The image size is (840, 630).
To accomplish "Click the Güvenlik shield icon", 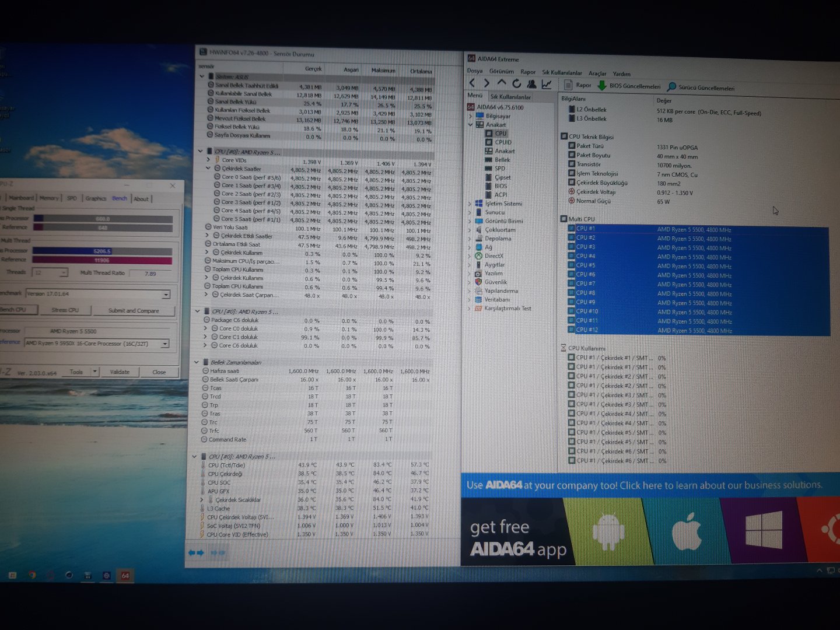I will click(x=478, y=282).
